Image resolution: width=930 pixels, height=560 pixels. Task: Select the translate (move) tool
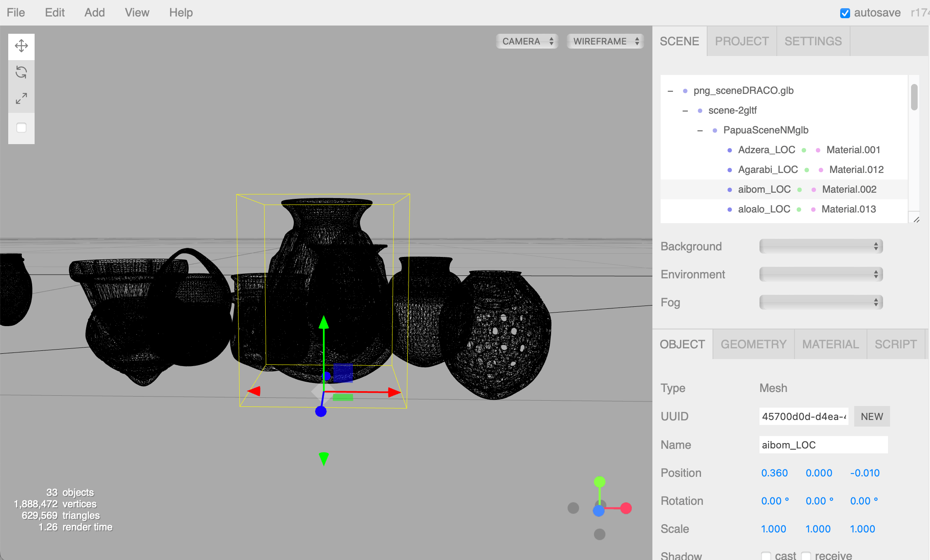point(21,45)
